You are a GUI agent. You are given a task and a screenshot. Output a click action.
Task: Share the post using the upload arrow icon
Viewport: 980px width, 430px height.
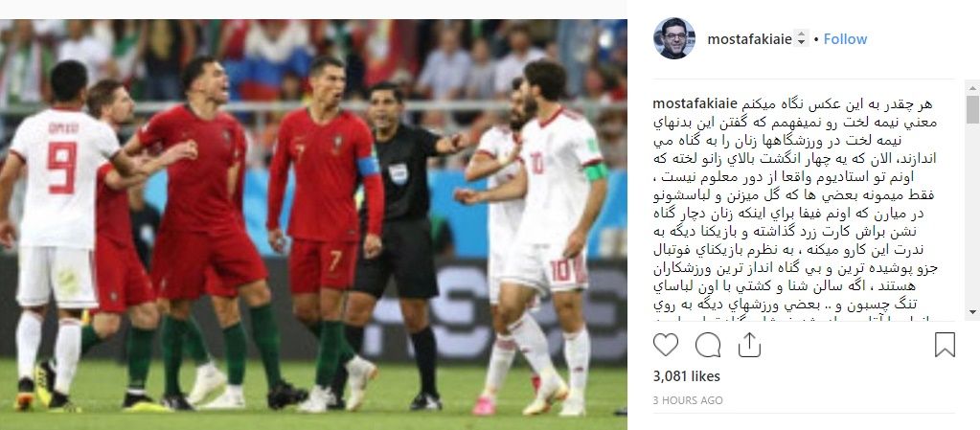[749, 345]
